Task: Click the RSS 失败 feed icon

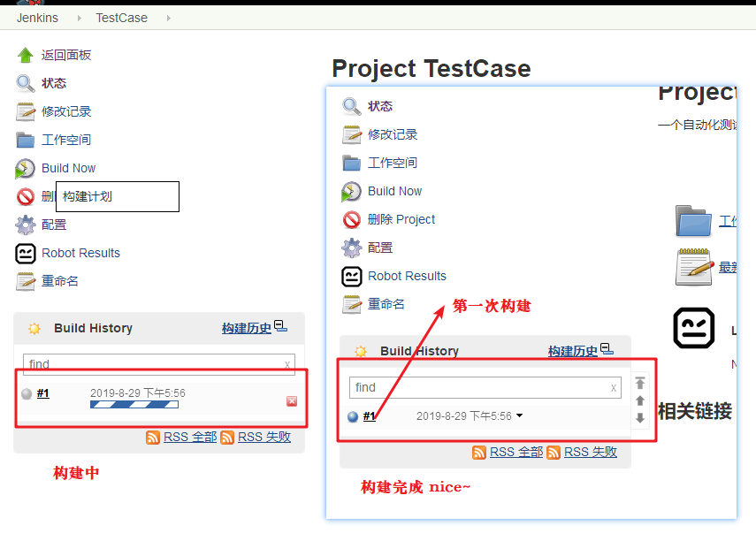Action: pyautogui.click(x=227, y=437)
